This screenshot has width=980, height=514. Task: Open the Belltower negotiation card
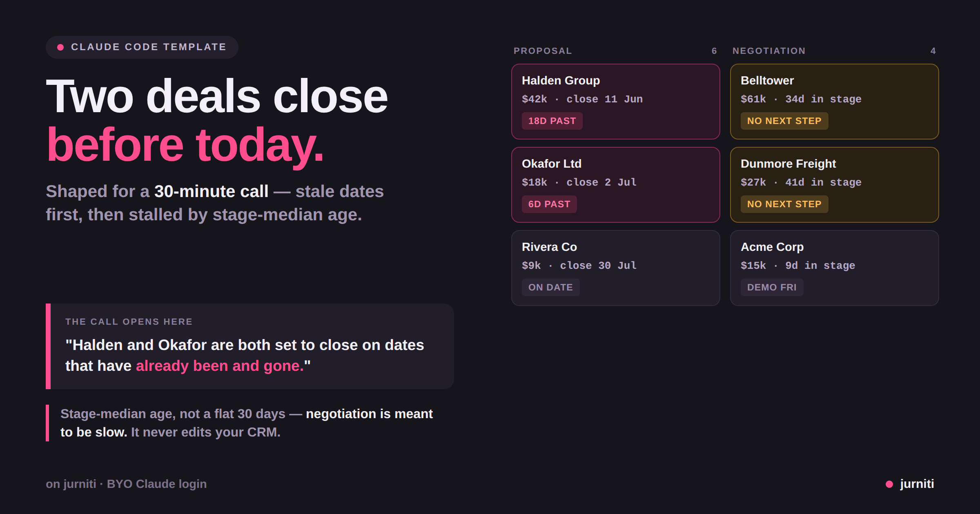click(x=834, y=102)
